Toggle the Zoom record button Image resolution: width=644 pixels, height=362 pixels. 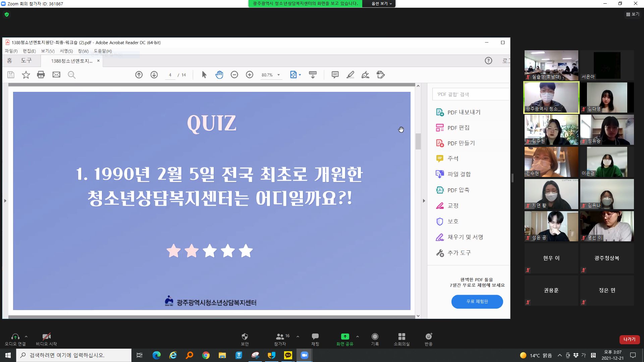(x=375, y=339)
